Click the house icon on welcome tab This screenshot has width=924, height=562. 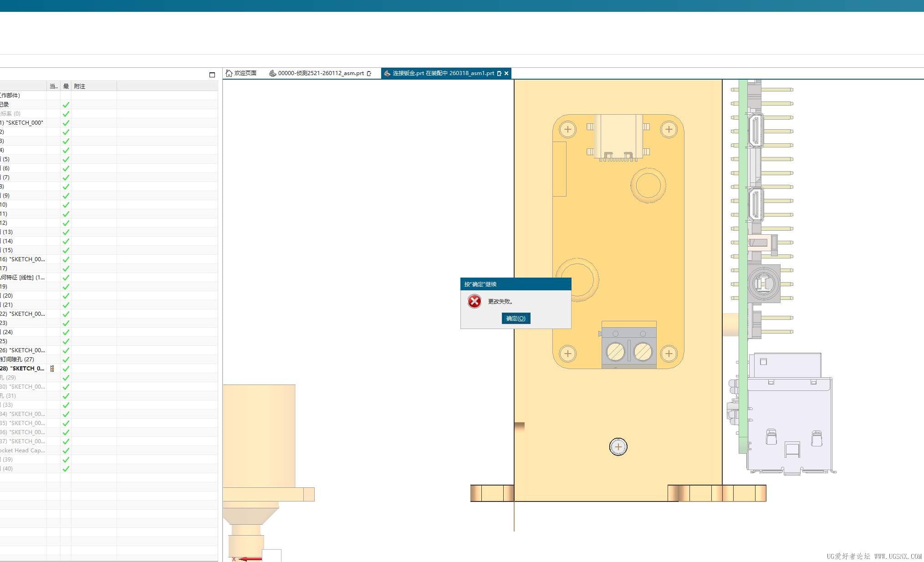click(229, 73)
